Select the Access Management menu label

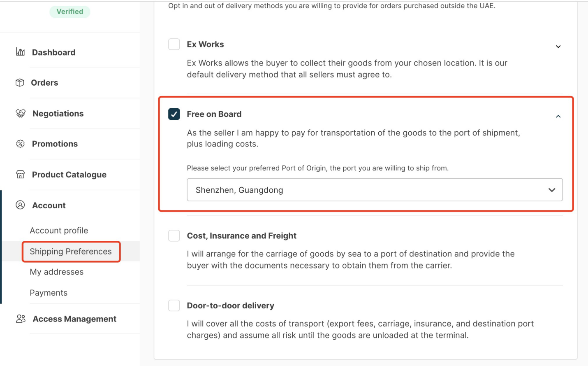point(74,319)
